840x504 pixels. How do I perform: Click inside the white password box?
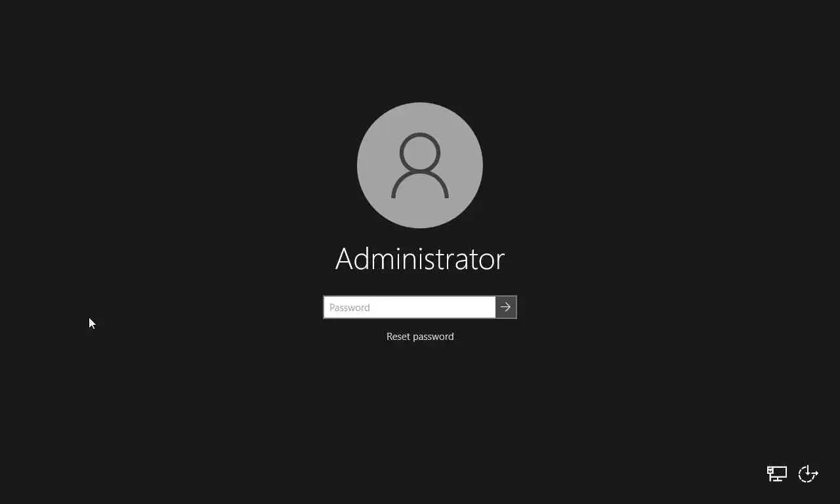(409, 307)
